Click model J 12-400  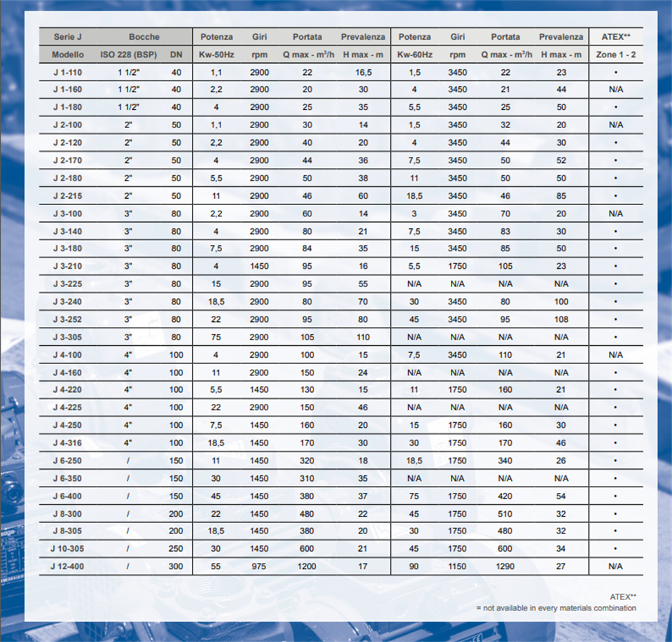point(68,566)
